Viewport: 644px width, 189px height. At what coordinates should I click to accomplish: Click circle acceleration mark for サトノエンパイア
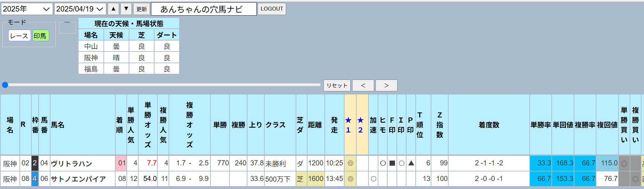coord(373,179)
